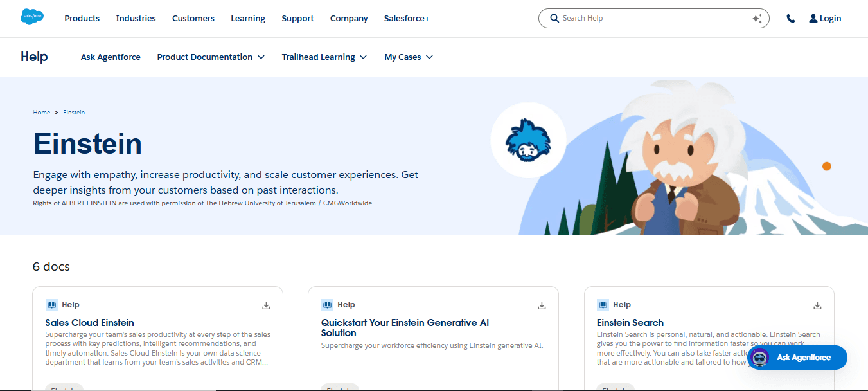Open the Industries menu

(x=136, y=19)
